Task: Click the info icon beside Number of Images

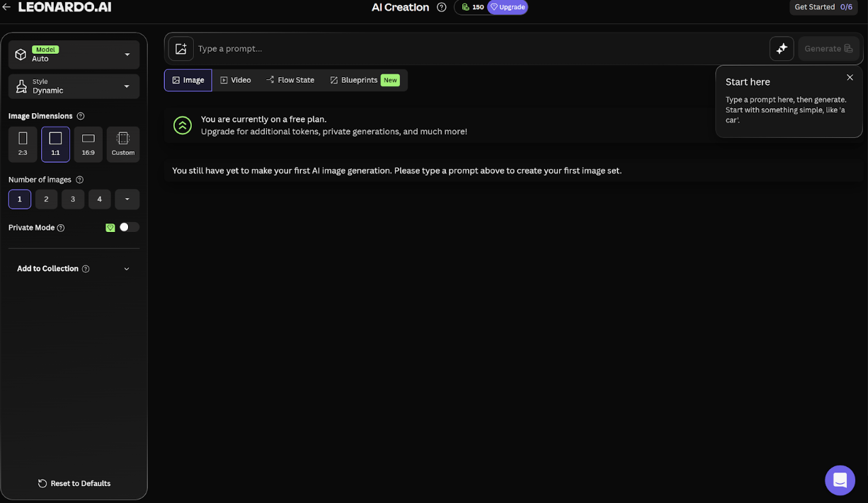Action: pos(79,180)
